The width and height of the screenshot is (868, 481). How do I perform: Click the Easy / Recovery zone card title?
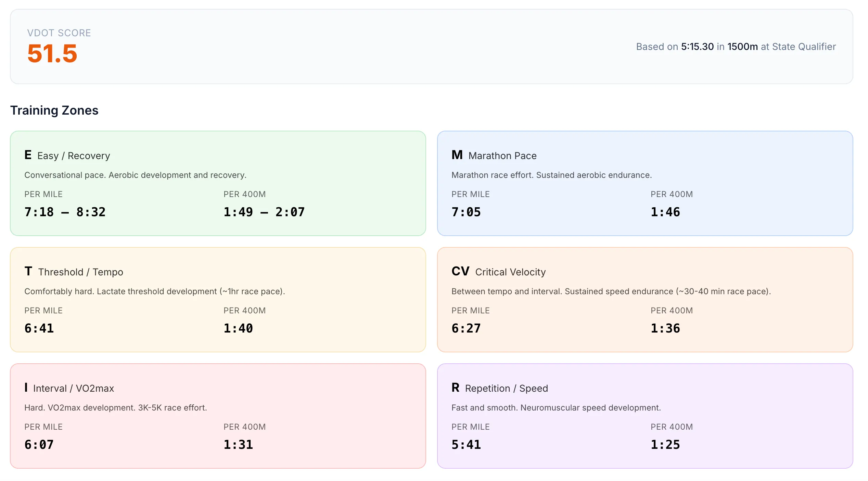[74, 156]
